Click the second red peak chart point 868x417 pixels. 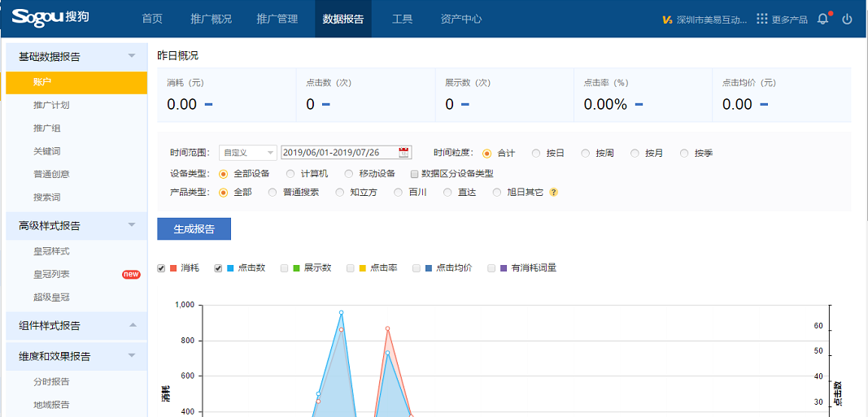[x=387, y=328]
